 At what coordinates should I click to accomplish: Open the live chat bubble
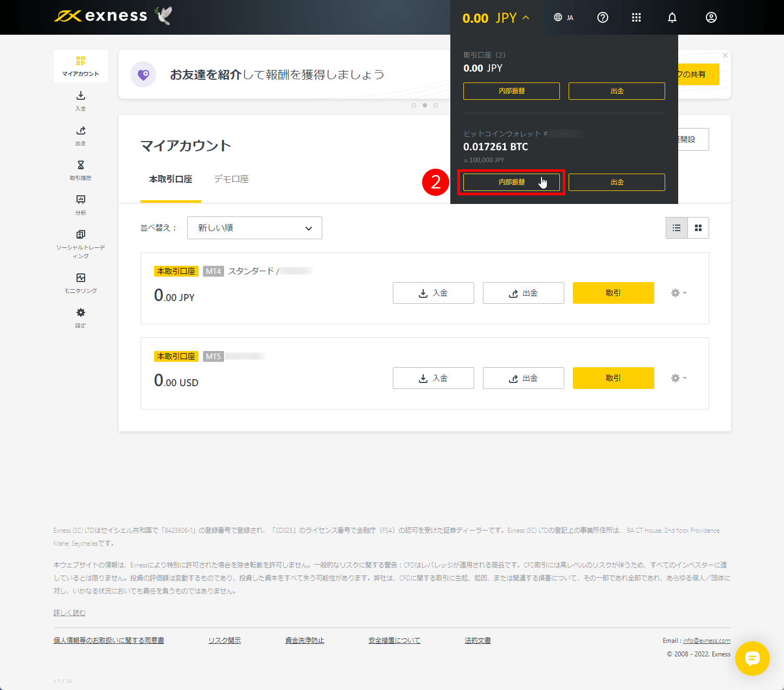(753, 659)
